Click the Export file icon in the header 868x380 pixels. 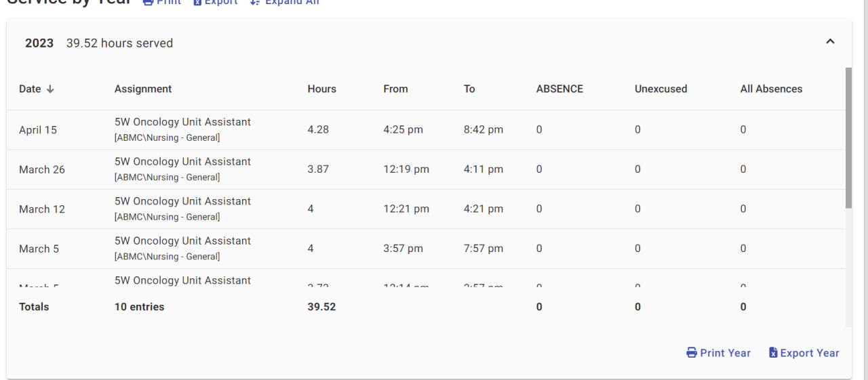click(198, 3)
